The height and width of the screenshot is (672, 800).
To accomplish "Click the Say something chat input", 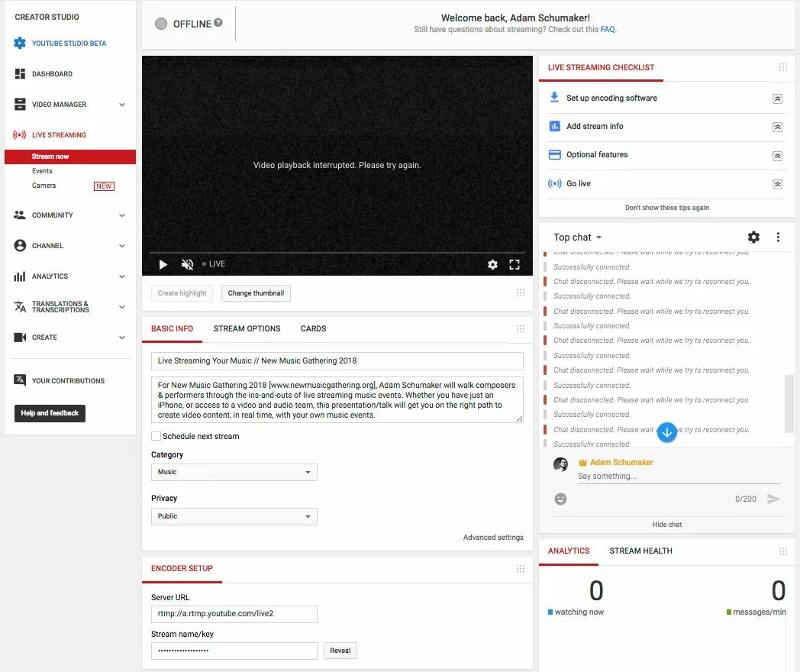I will click(x=679, y=476).
